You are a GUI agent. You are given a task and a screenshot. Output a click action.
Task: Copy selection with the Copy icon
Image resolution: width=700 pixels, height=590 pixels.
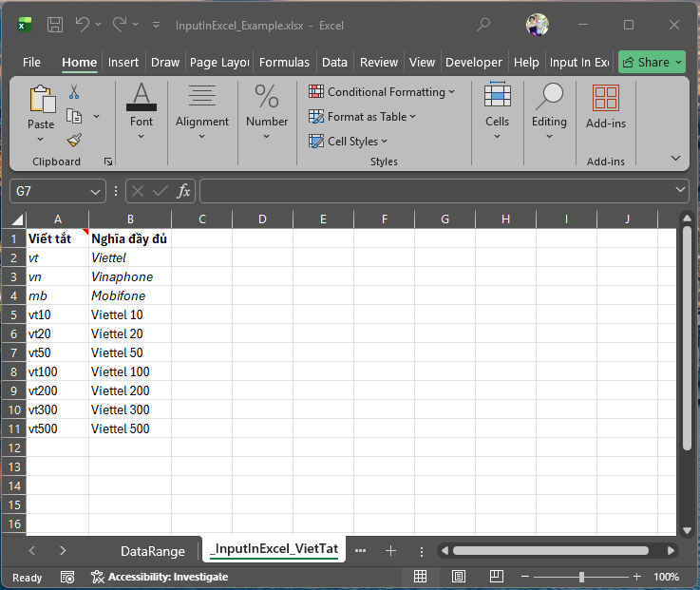coord(74,116)
